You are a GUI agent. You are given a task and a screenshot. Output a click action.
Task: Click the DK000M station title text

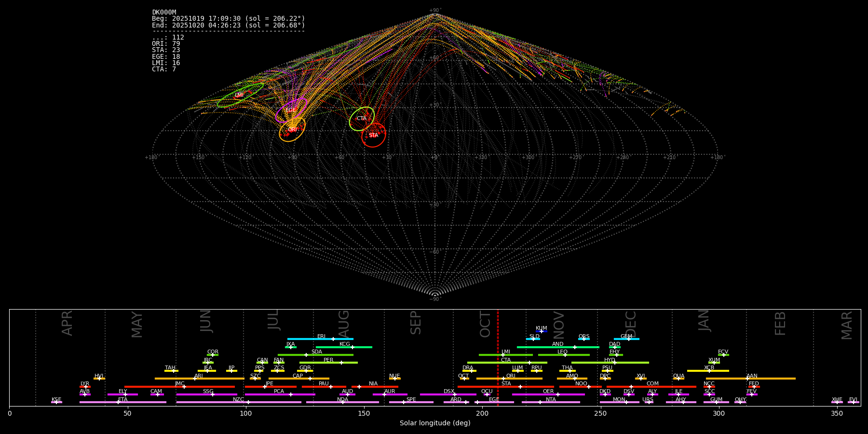pyautogui.click(x=164, y=13)
